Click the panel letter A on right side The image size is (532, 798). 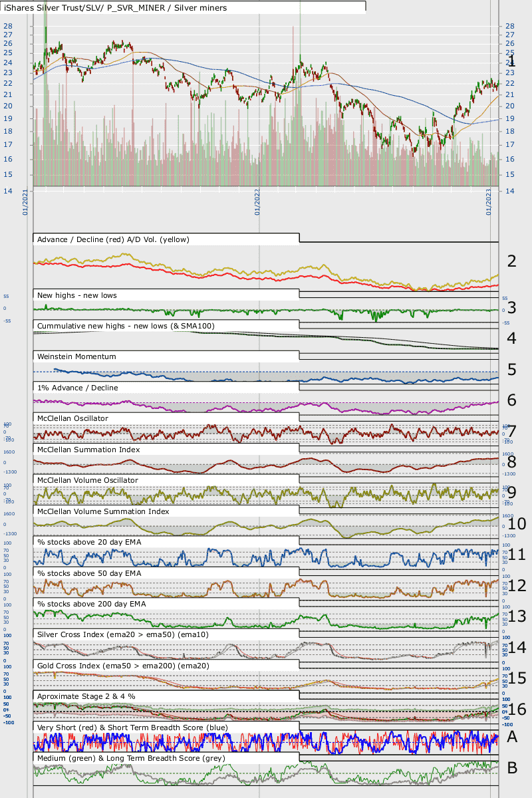coord(511,736)
